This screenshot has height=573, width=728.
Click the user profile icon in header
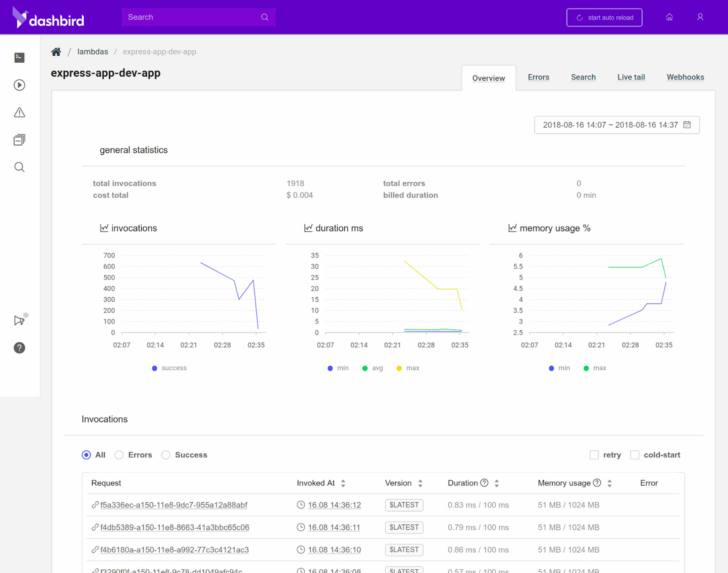[x=700, y=17]
